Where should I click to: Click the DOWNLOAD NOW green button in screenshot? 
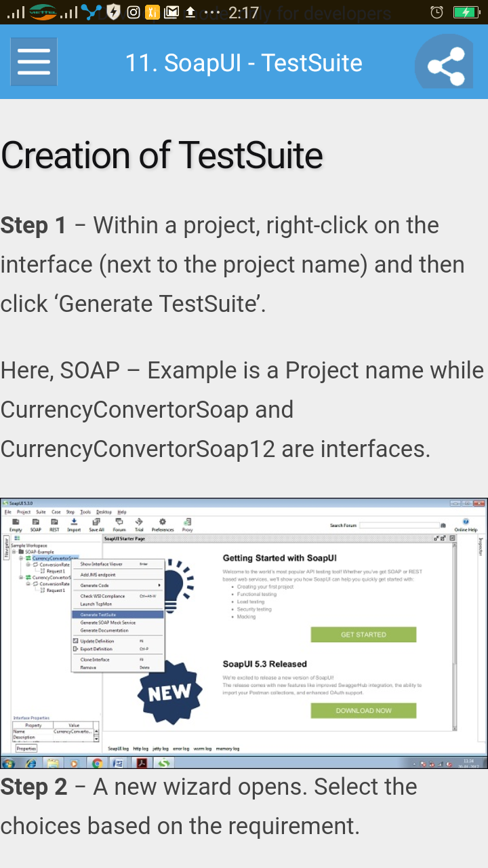coord(363,711)
